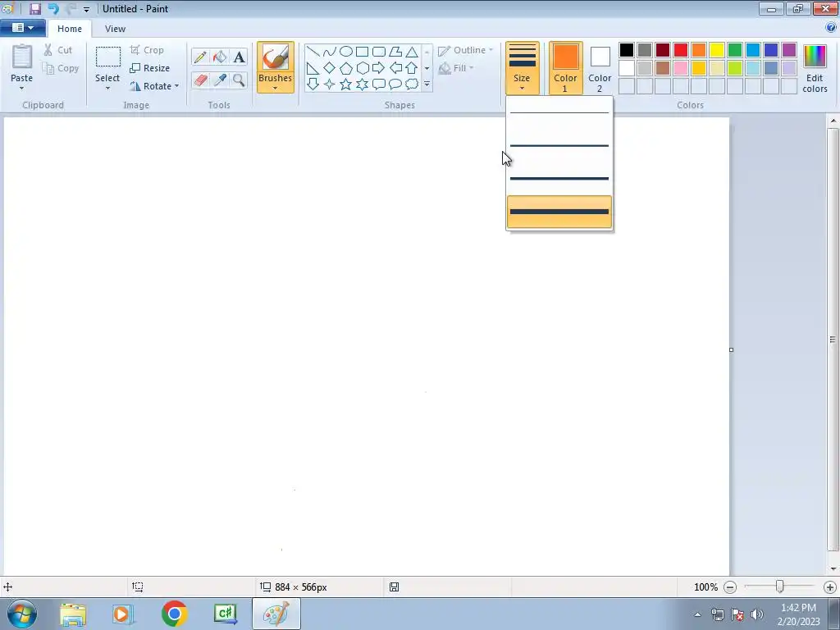Select the Hexagon shape
The image size is (840, 630).
362,68
